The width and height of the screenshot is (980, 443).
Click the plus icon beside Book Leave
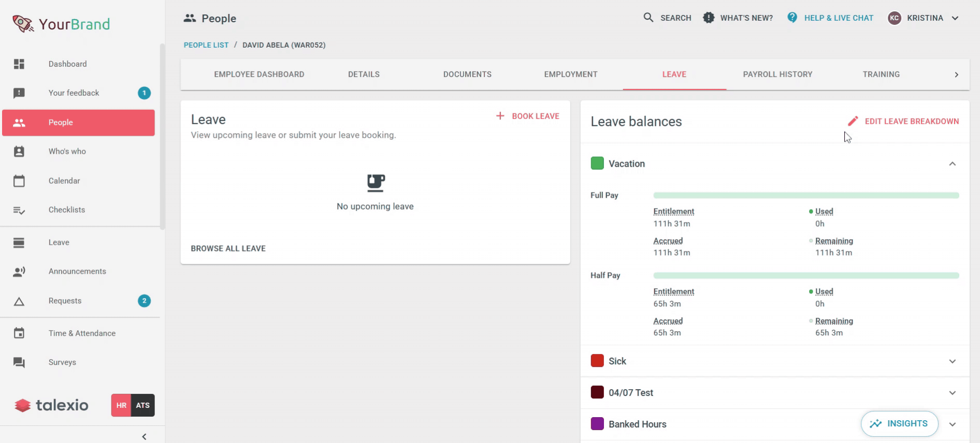(500, 116)
